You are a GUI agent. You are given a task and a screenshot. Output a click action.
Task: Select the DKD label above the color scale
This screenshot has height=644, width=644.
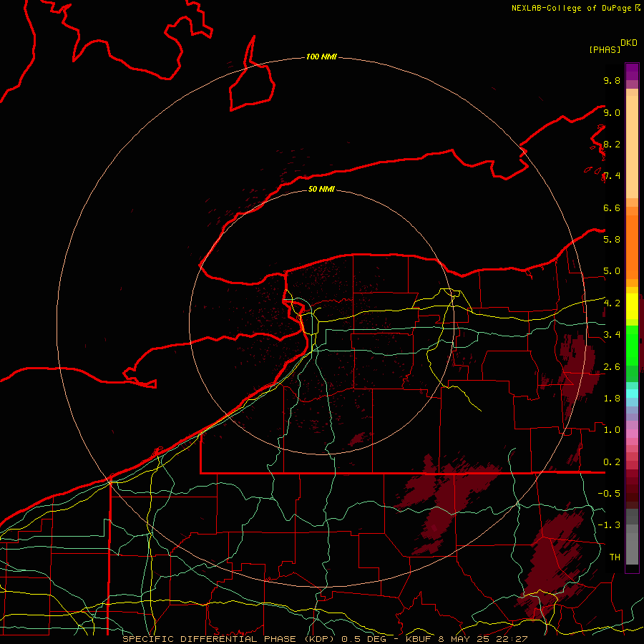[629, 43]
